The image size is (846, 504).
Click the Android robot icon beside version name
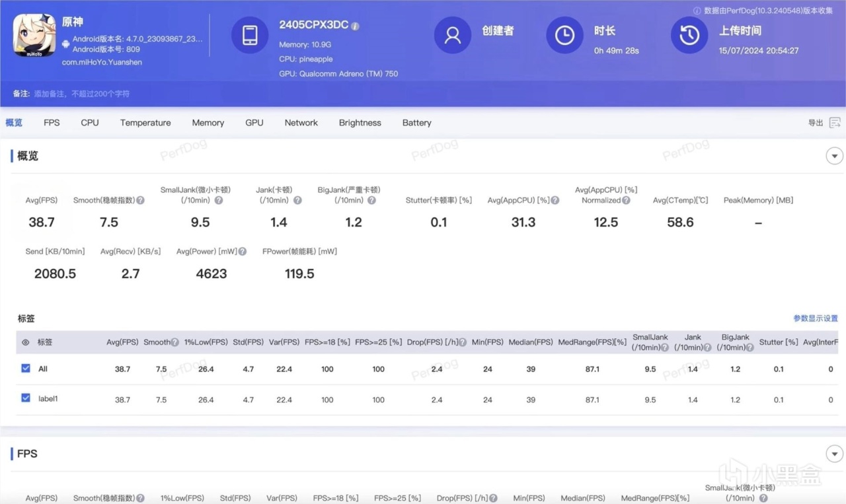(x=65, y=44)
